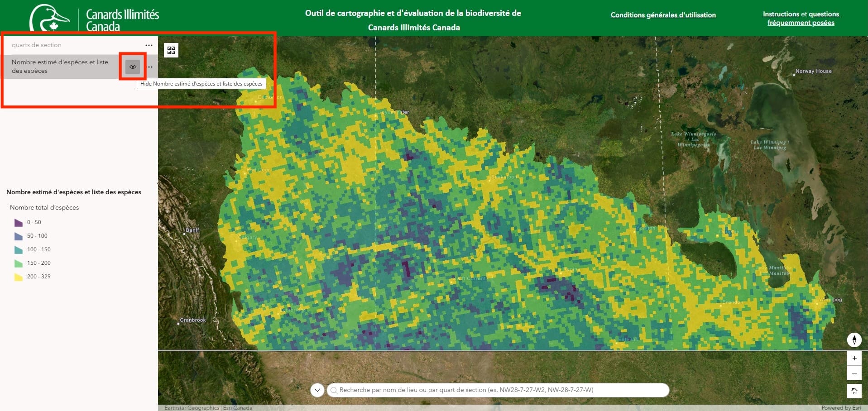Screen dimensions: 868x411
Task: Hide the Nombre estimé d'espèces layer
Action: tap(133, 67)
